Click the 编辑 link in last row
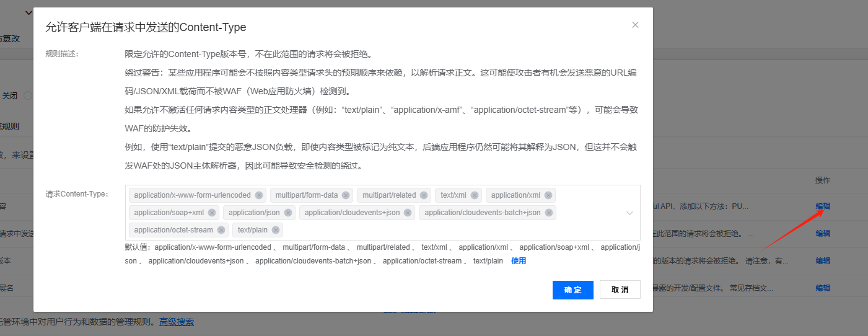Screen dimensions: 868x336 click(823, 288)
